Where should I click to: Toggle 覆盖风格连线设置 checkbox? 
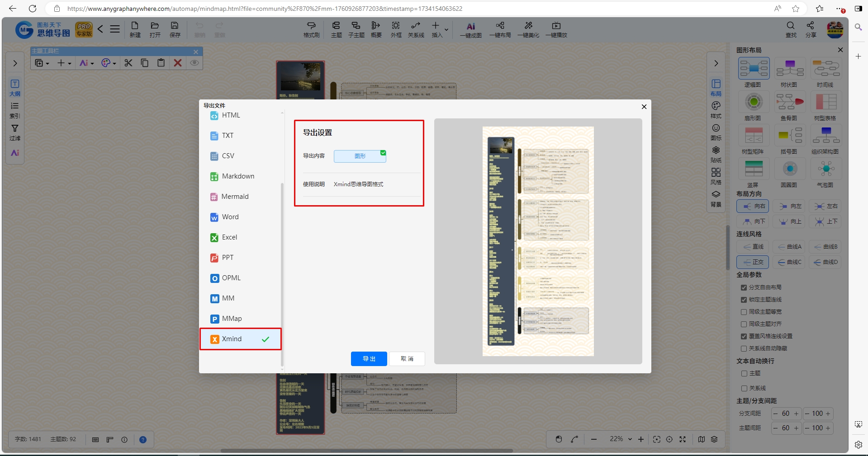pos(744,336)
